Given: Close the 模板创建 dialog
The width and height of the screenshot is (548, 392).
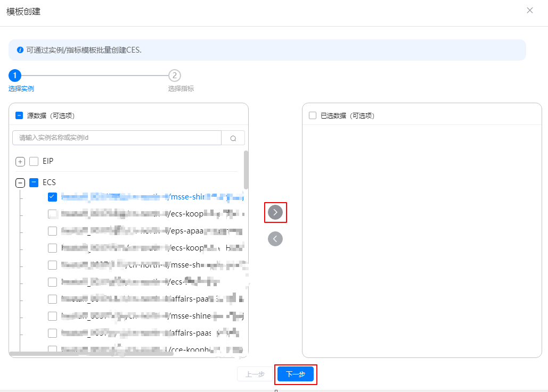Looking at the screenshot, I should 530,11.
